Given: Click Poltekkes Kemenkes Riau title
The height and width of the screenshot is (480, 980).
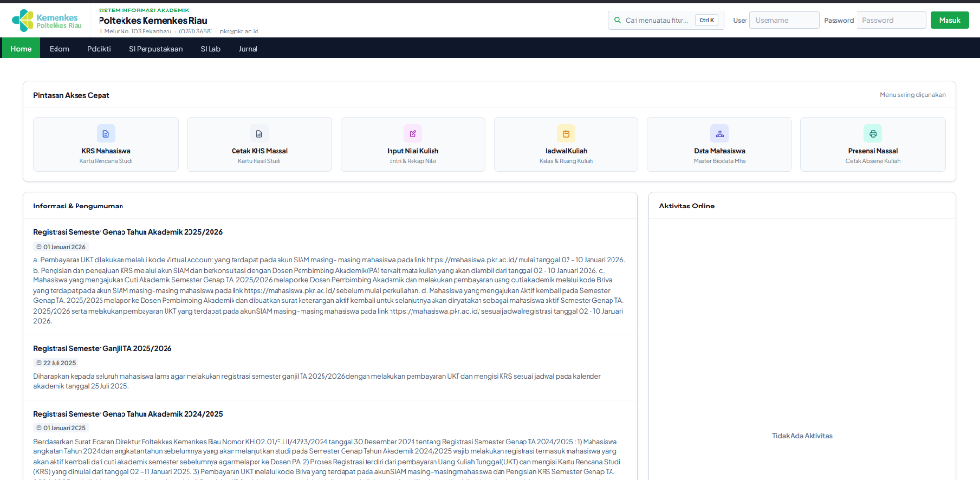Looking at the screenshot, I should coord(152,21).
